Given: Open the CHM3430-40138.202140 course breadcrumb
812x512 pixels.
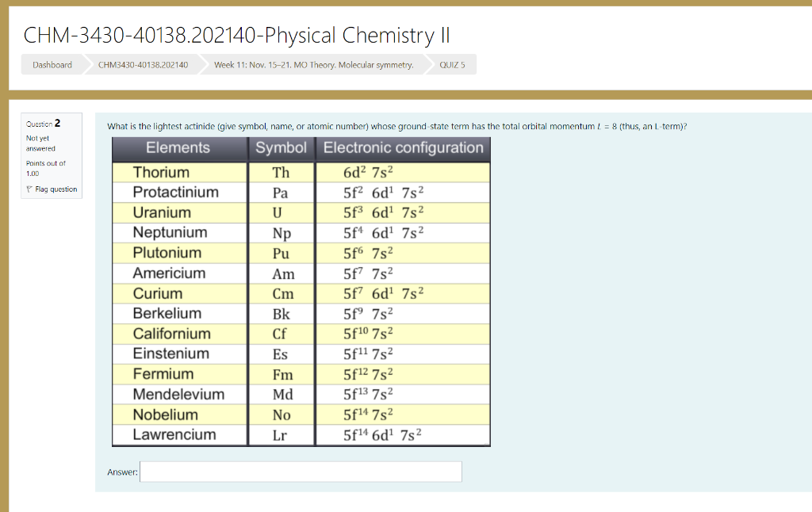Looking at the screenshot, I should tap(141, 64).
